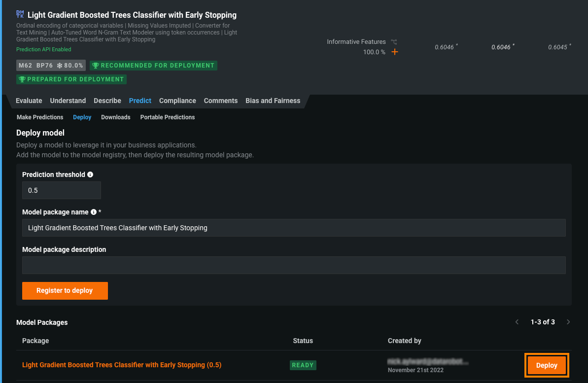The height and width of the screenshot is (383, 588).
Task: Go to next page of Model Packages
Action: point(568,322)
